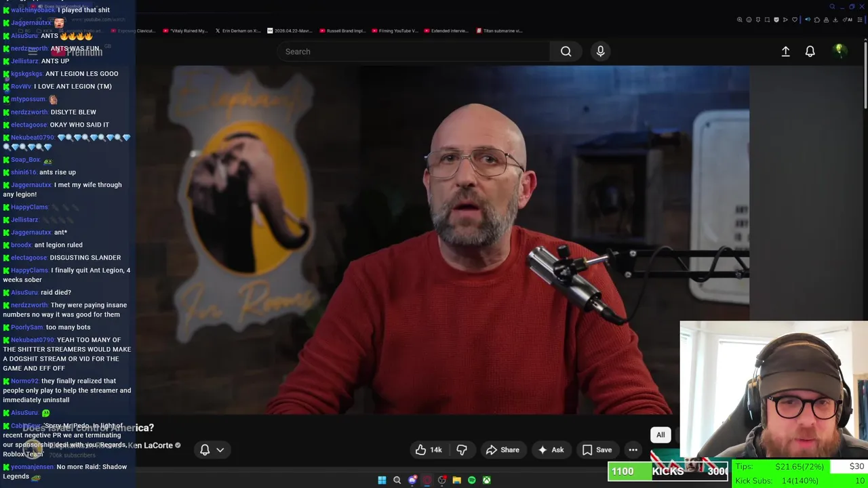Open the AI assistant toolbar icon
868x488 pixels.
tap(846, 20)
